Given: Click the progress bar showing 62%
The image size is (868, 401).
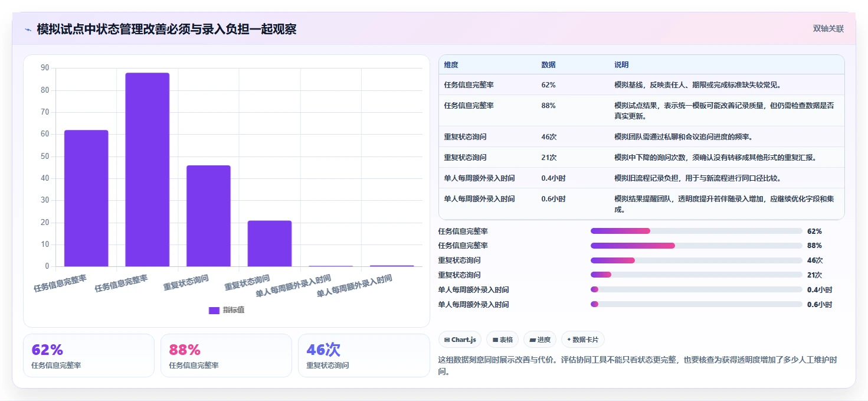Looking at the screenshot, I should 697,231.
